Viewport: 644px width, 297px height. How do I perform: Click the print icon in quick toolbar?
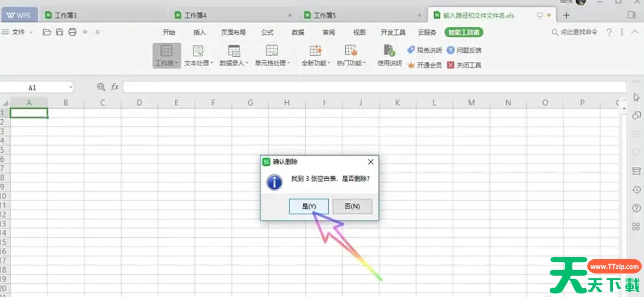click(x=72, y=32)
